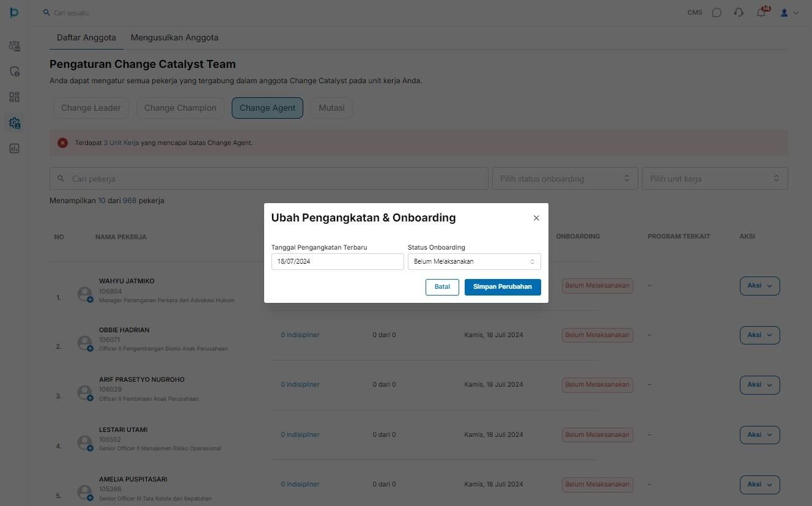
Task: Click the chat bubble icon in header
Action: 717,12
